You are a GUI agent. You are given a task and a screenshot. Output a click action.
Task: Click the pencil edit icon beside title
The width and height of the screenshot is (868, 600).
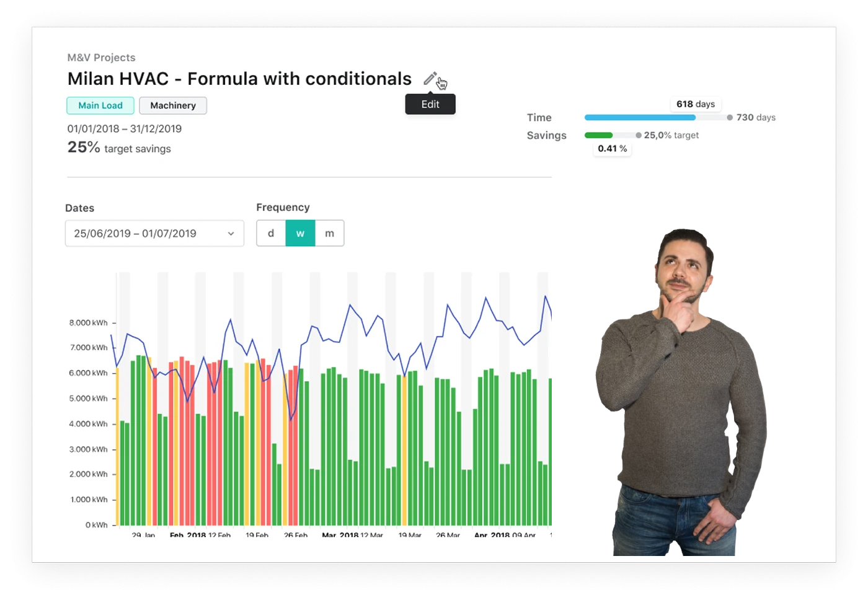pos(430,79)
